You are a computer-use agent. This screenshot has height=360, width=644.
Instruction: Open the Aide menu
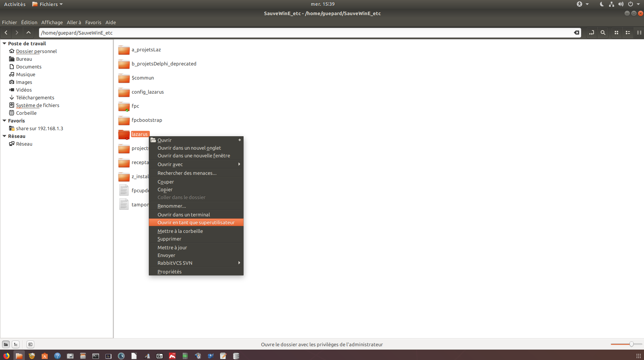point(111,22)
